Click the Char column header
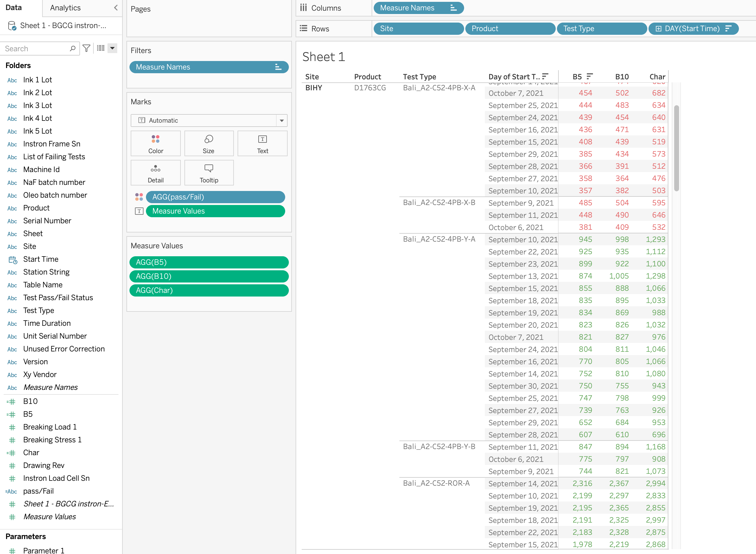 pyautogui.click(x=657, y=77)
